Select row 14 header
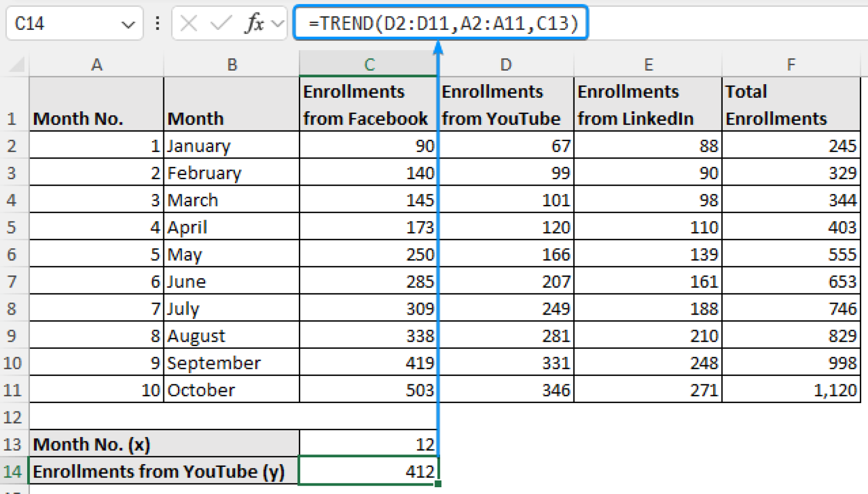The height and width of the screenshot is (494, 868). 14,471
